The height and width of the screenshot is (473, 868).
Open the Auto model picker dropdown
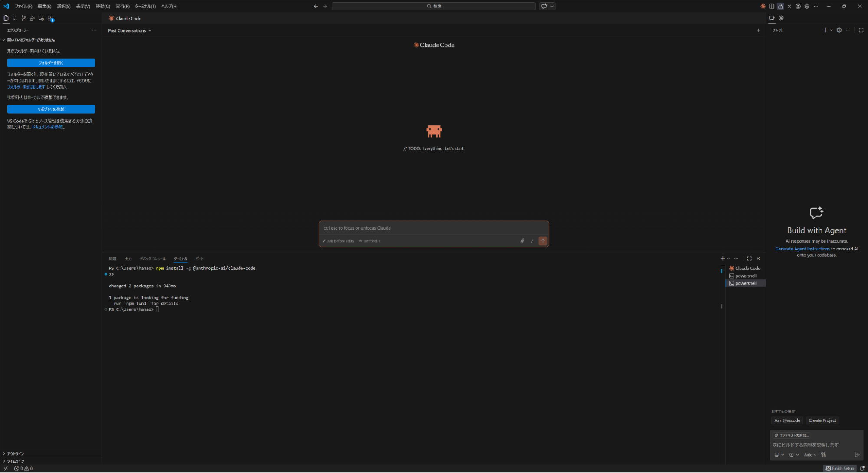[x=810, y=455]
